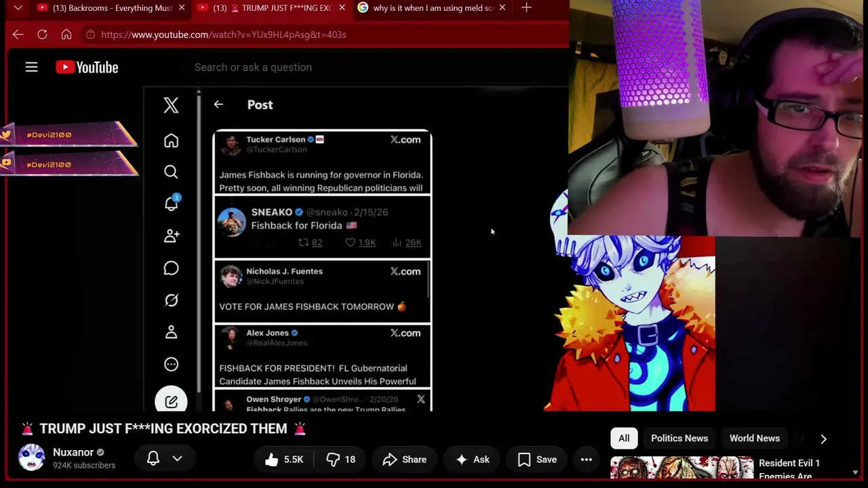The height and width of the screenshot is (488, 868).
Task: Switch to the Google search tab
Action: [432, 7]
